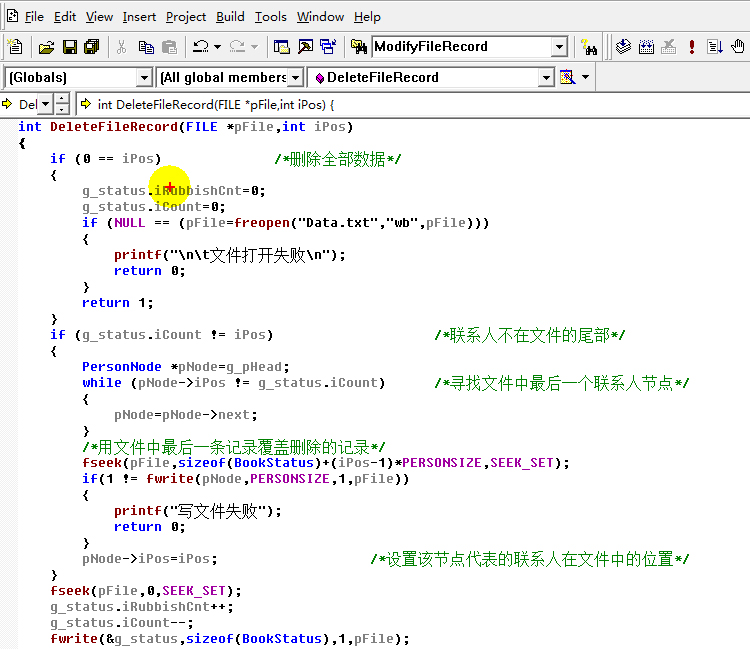Open the Window menu
750x649 pixels.
point(320,17)
